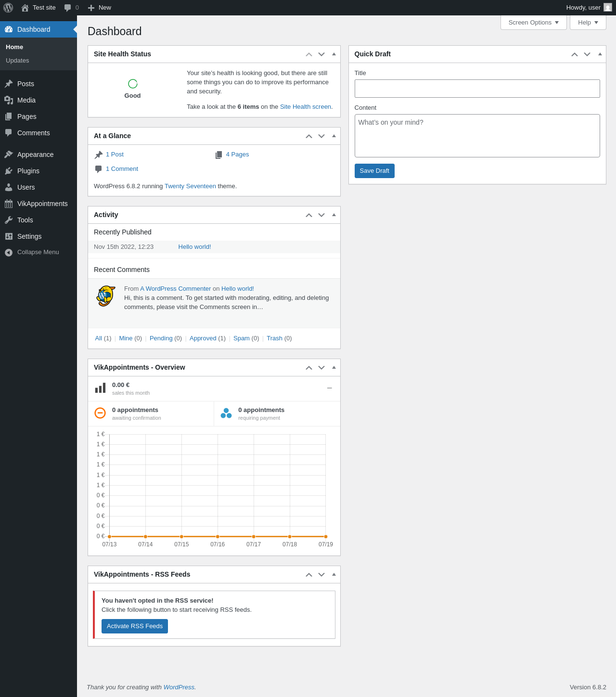Image resolution: width=616 pixels, height=697 pixels.
Task: Open the Appearance menu
Action: tap(38, 155)
